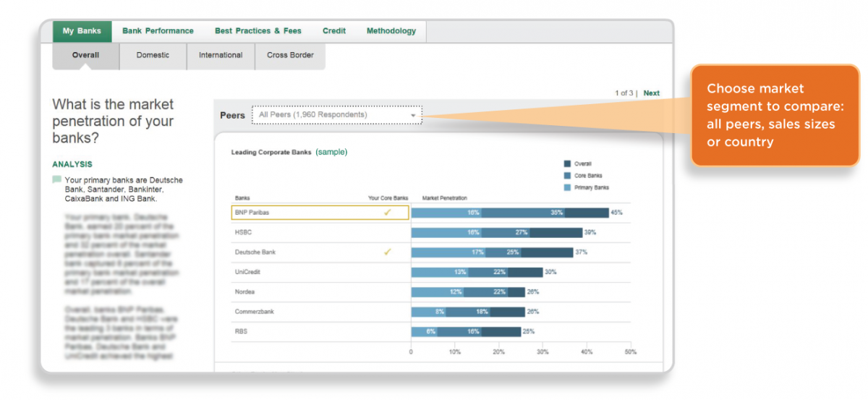This screenshot has width=868, height=400.
Task: Click Commerzbank 18% core banks segment
Action: click(468, 312)
